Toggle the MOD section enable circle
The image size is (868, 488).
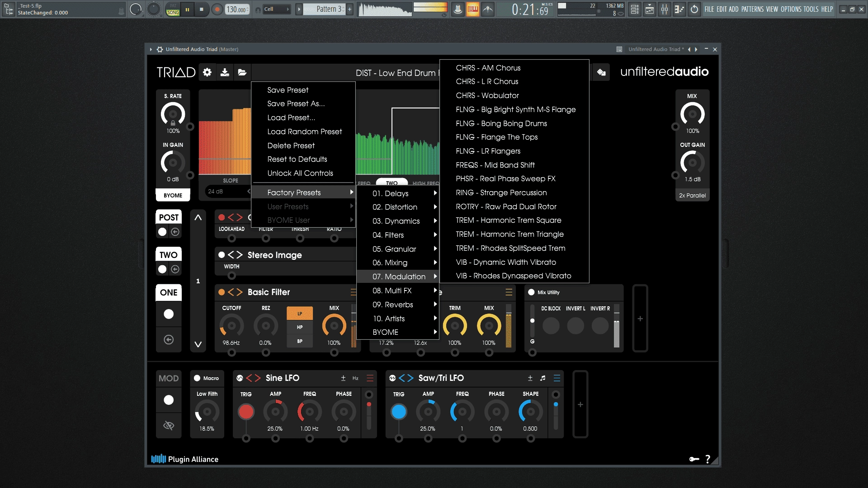coord(169,400)
